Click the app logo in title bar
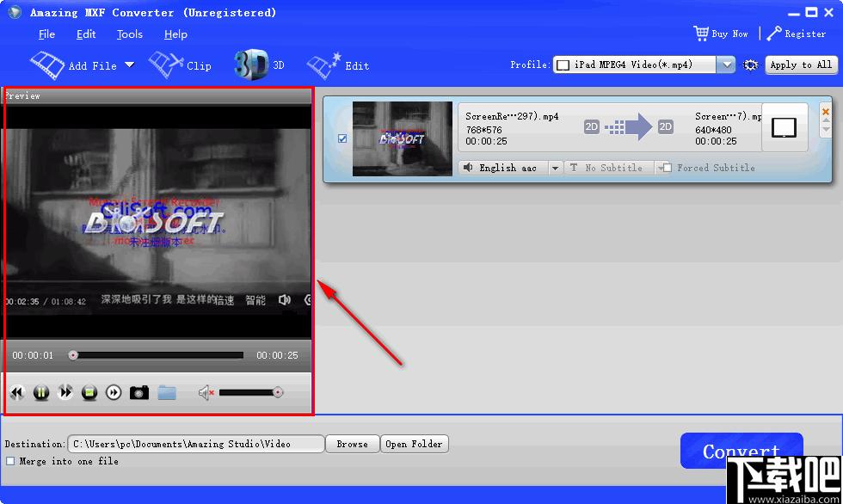Screen dimensions: 843x504 pos(15,12)
